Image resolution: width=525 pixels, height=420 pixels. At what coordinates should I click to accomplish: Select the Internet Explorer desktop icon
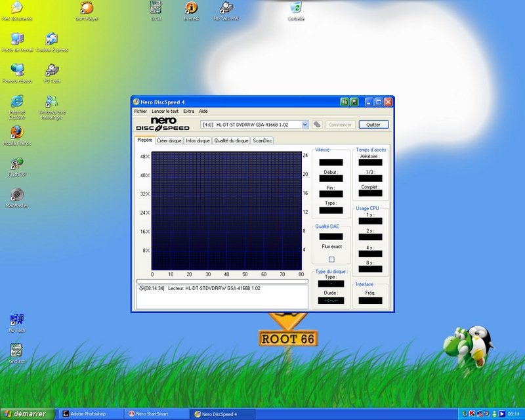17,107
